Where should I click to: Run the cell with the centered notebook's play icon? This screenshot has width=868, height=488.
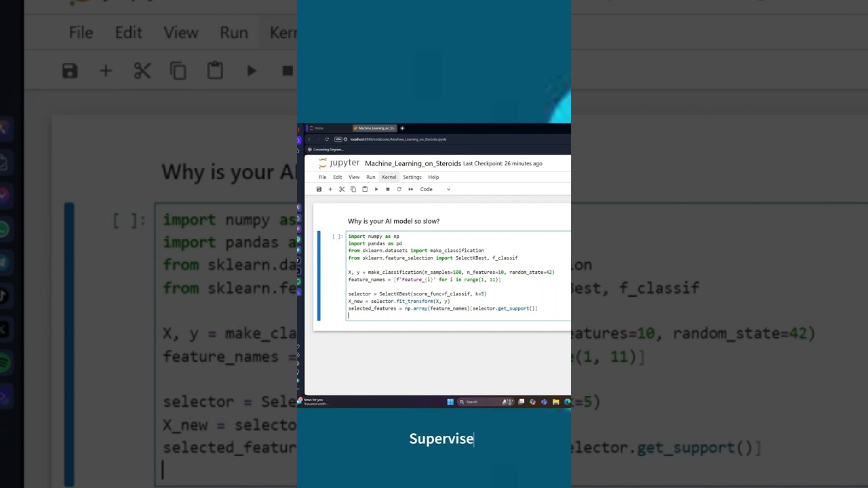[376, 189]
